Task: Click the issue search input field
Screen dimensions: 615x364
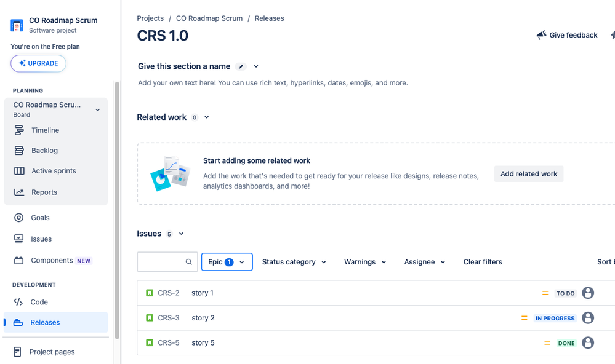Action: 167,262
